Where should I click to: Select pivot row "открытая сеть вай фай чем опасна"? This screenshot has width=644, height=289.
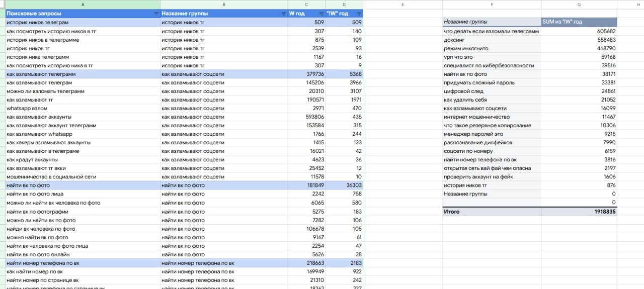[x=492, y=168]
